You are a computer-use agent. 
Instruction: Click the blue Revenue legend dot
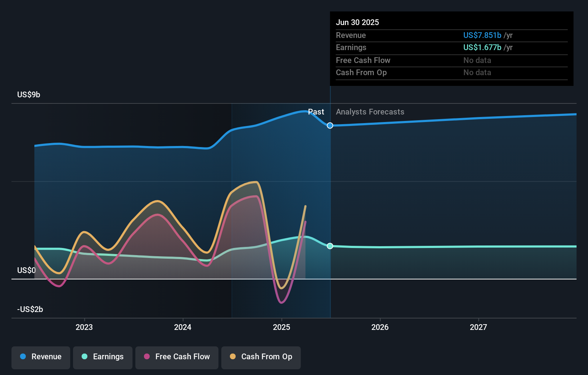pos(23,356)
